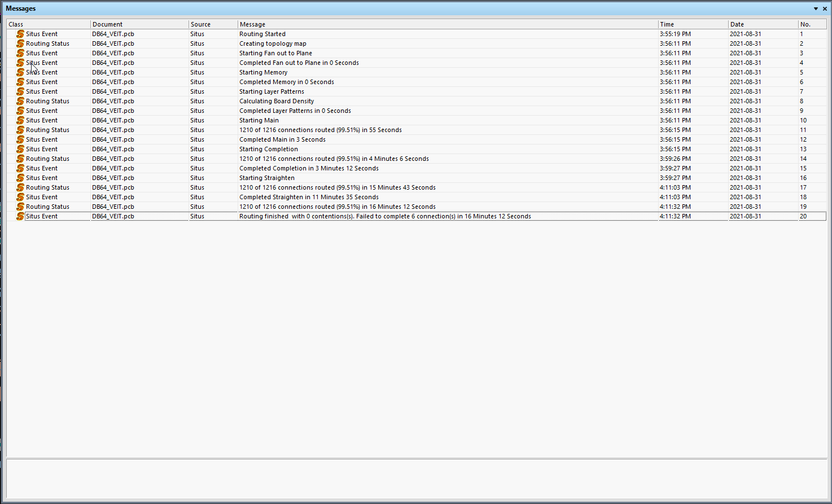The image size is (832, 504).
Task: Sort by the Class column header
Action: pos(49,24)
